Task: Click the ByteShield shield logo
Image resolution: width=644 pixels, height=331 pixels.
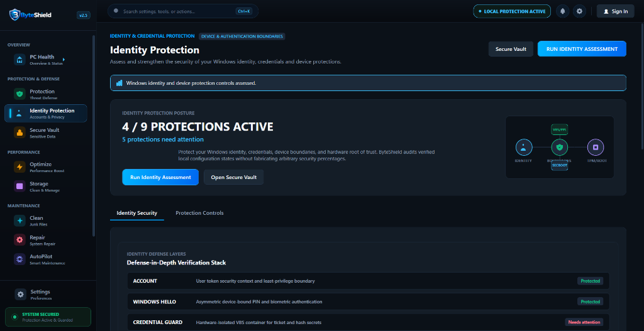Action: [14, 15]
